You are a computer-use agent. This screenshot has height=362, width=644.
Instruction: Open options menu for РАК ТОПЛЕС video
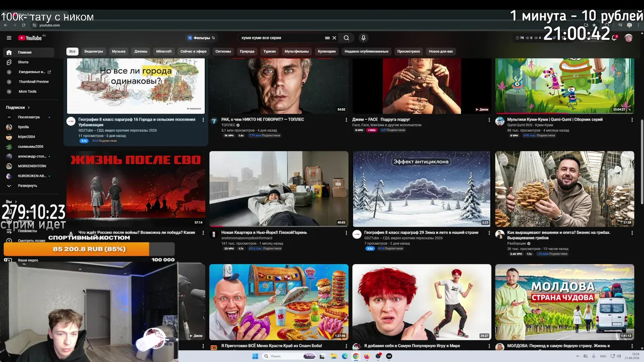pyautogui.click(x=346, y=120)
